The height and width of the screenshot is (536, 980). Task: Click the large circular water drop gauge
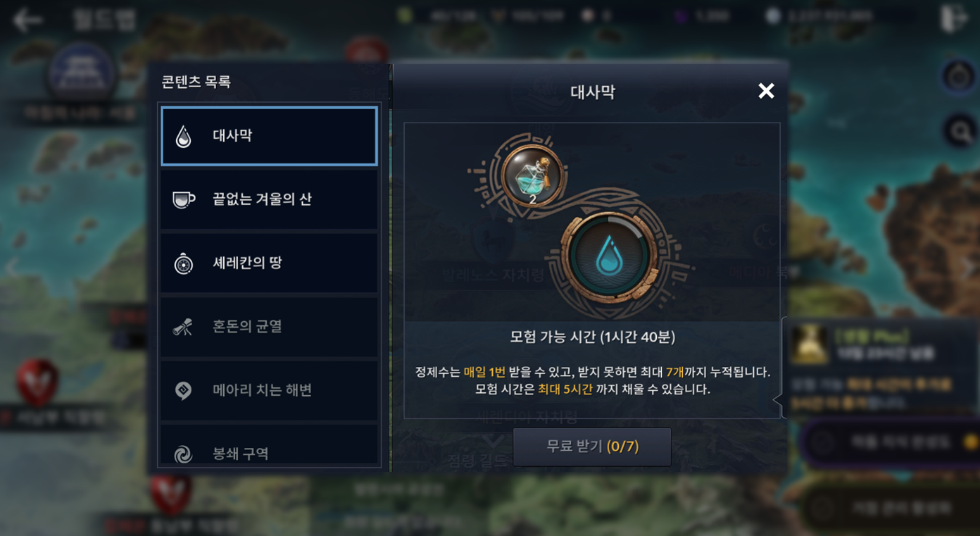[x=610, y=256]
